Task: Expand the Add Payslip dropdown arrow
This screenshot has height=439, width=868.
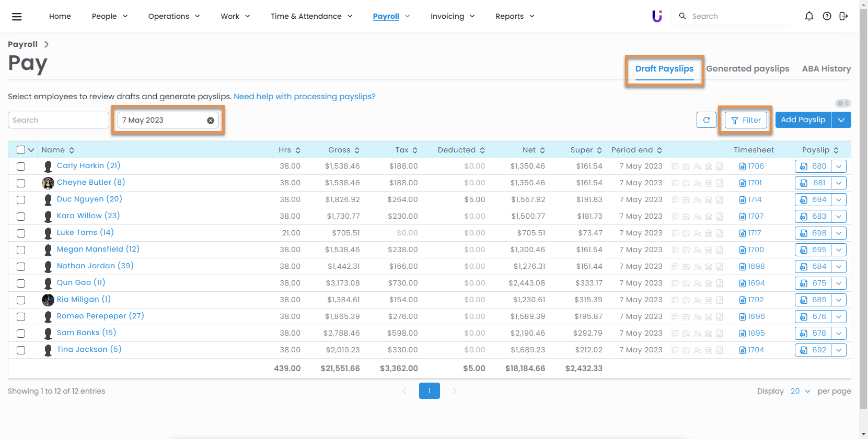Action: click(841, 120)
